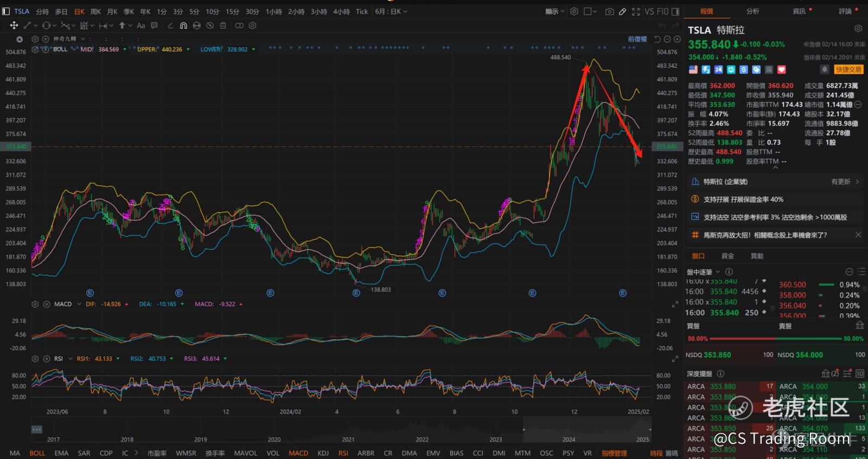This screenshot has height=459, width=868.
Task: Expand 神奇九轉 indicator dropdown
Action: (x=82, y=39)
